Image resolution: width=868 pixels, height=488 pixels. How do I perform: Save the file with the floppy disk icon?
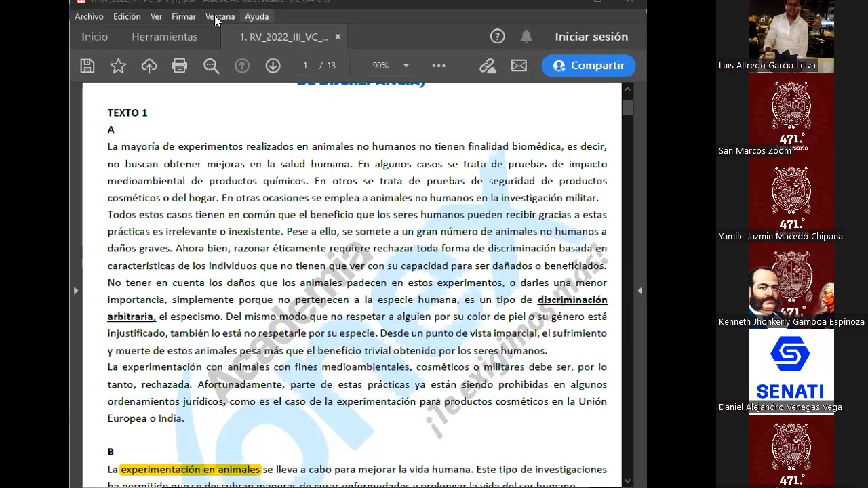pyautogui.click(x=87, y=66)
